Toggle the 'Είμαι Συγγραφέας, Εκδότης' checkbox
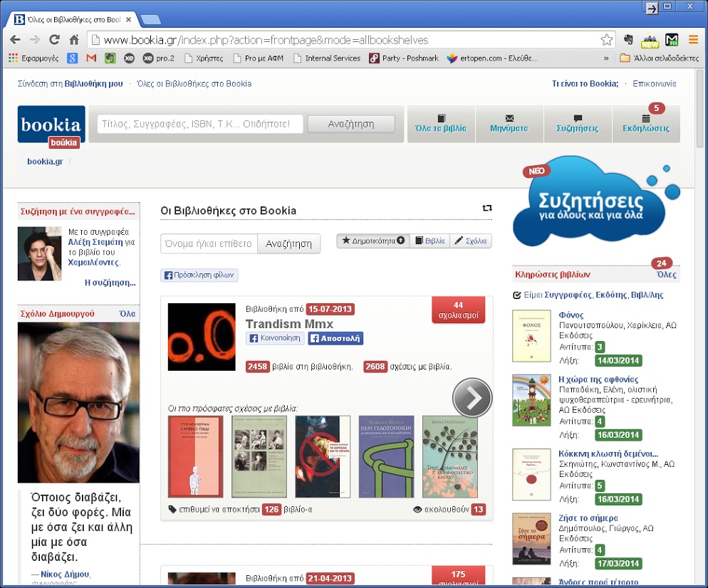Image resolution: width=708 pixels, height=588 pixels. click(517, 295)
